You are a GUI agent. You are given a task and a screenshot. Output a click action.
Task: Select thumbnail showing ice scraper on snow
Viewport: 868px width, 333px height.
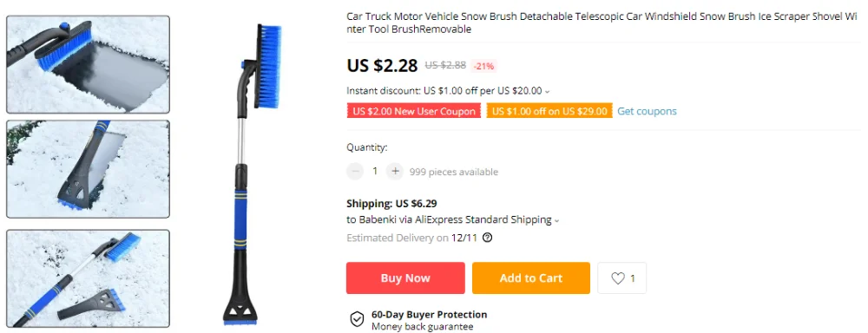(88, 169)
